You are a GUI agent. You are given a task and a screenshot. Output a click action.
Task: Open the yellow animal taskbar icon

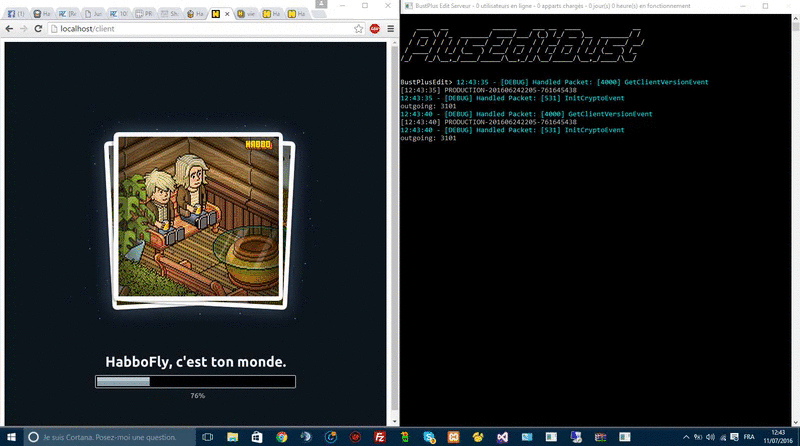click(478, 437)
